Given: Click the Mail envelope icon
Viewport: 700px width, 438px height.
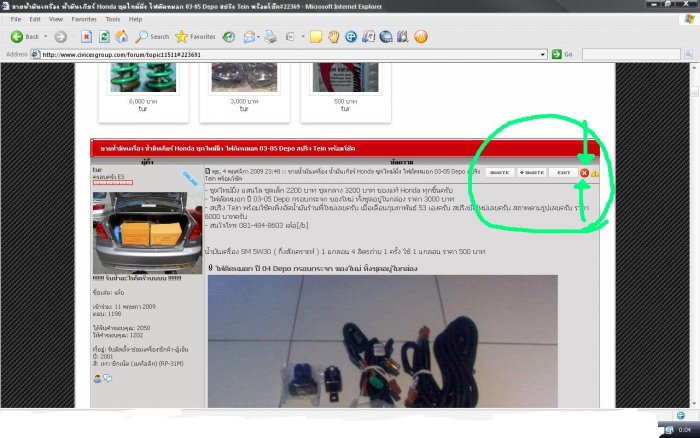Looking at the screenshot, I should (x=249, y=37).
